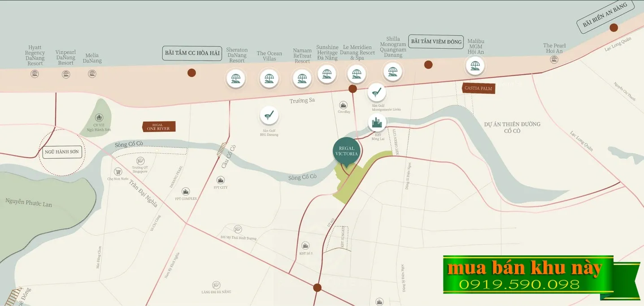Viewport: 644px width, 306px height.
Task: Click the brown dot below BÃI TẮM CC HÒA HẢI
Action: [x=191, y=73]
